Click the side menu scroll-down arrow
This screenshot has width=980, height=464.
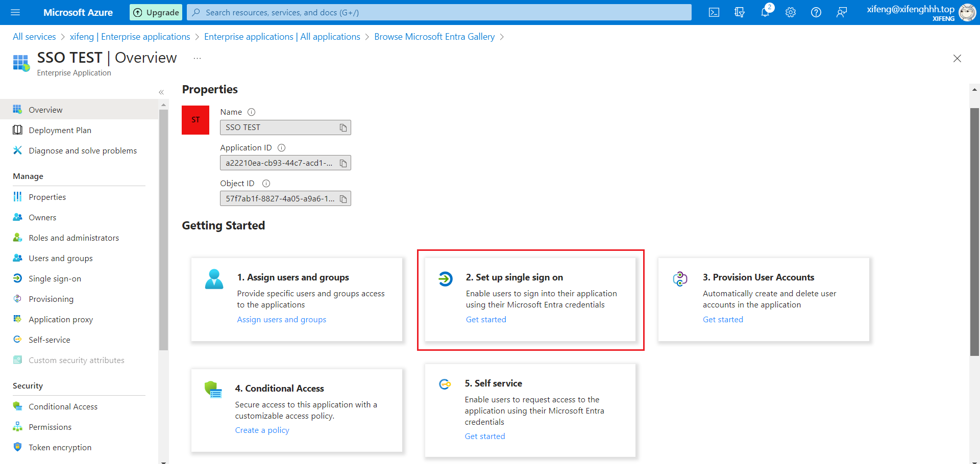(x=163, y=462)
